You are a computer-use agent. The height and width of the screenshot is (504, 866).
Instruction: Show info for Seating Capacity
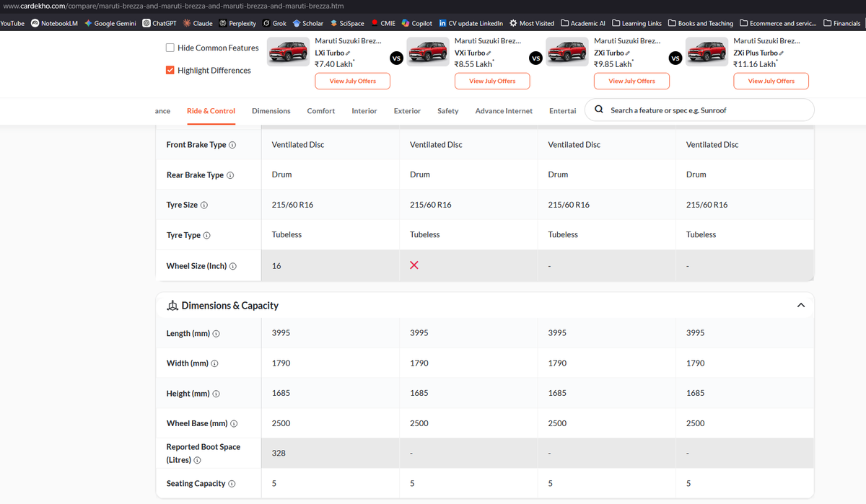(232, 484)
